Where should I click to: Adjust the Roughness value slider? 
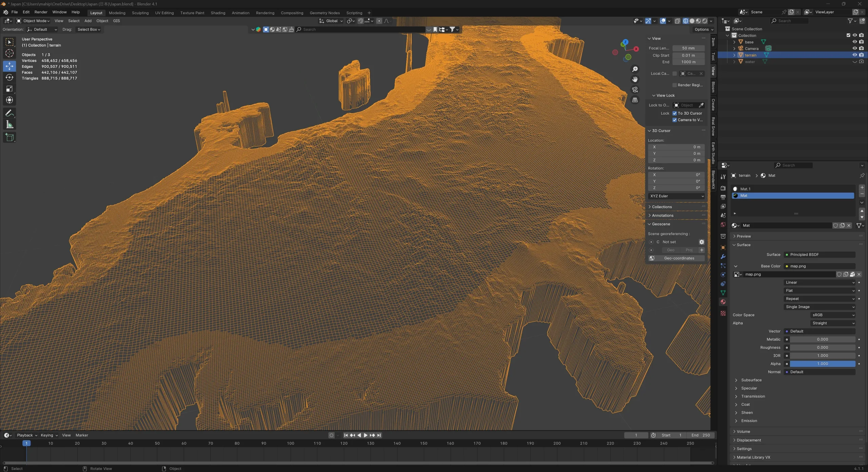pos(822,348)
